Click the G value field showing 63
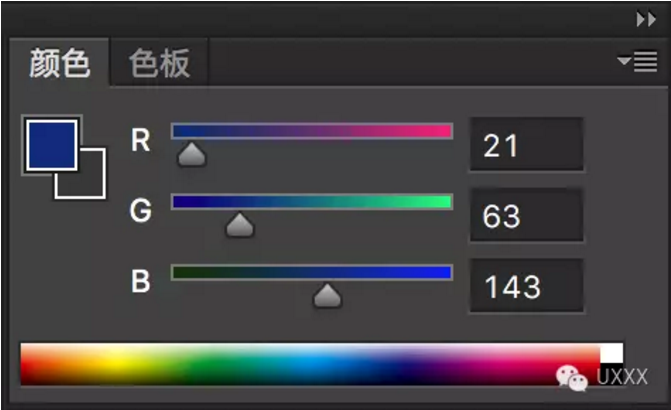The width and height of the screenshot is (671, 410). coord(526,216)
